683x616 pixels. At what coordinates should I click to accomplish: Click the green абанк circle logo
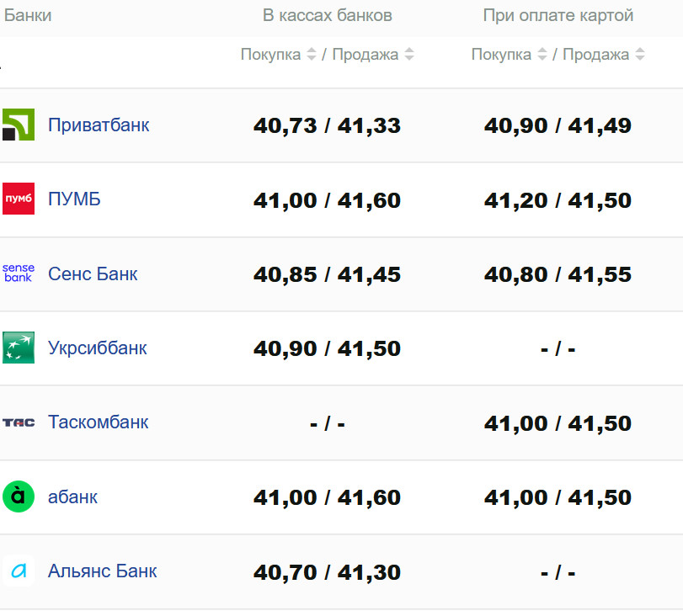click(19, 497)
